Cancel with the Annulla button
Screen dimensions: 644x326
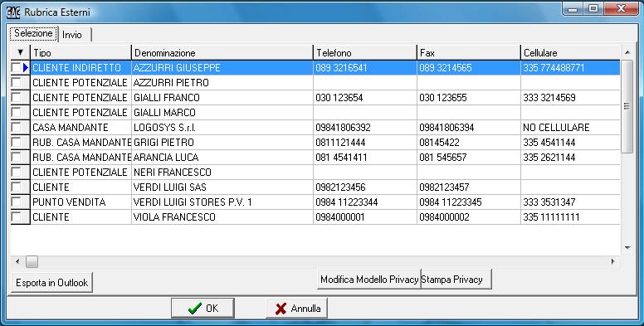click(x=296, y=309)
